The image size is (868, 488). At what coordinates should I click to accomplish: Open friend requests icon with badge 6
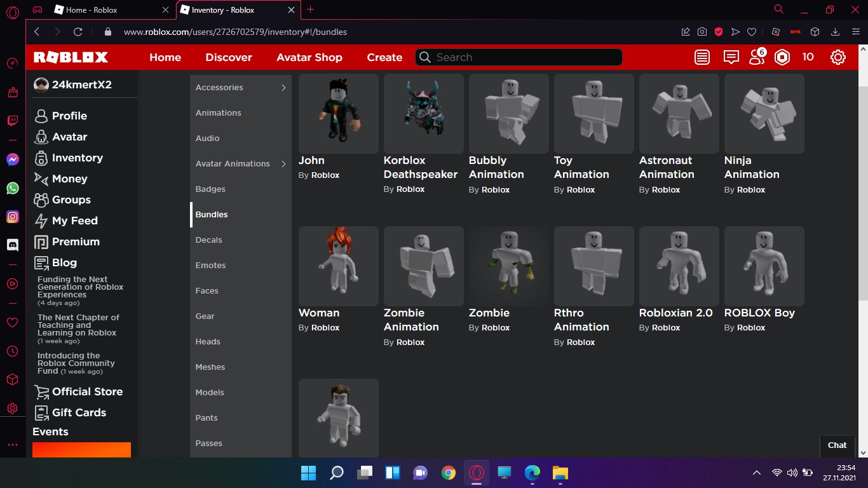[757, 57]
